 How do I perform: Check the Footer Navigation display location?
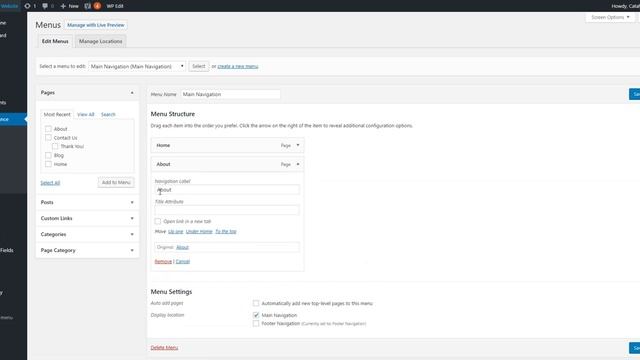coord(256,323)
